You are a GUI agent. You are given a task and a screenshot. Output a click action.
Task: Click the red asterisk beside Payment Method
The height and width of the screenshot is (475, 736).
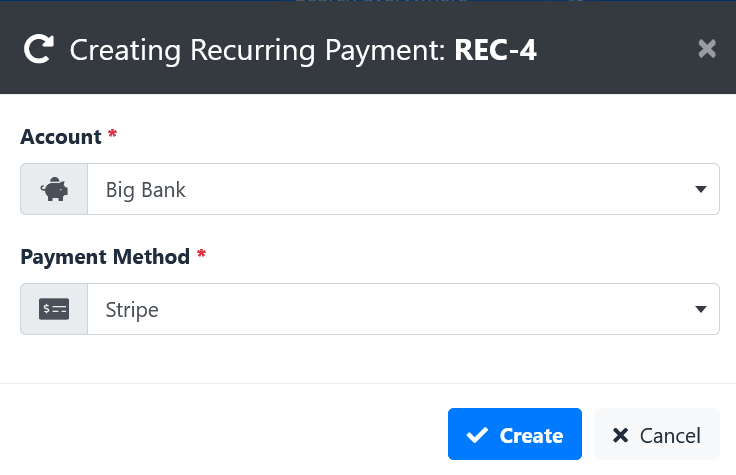201,254
